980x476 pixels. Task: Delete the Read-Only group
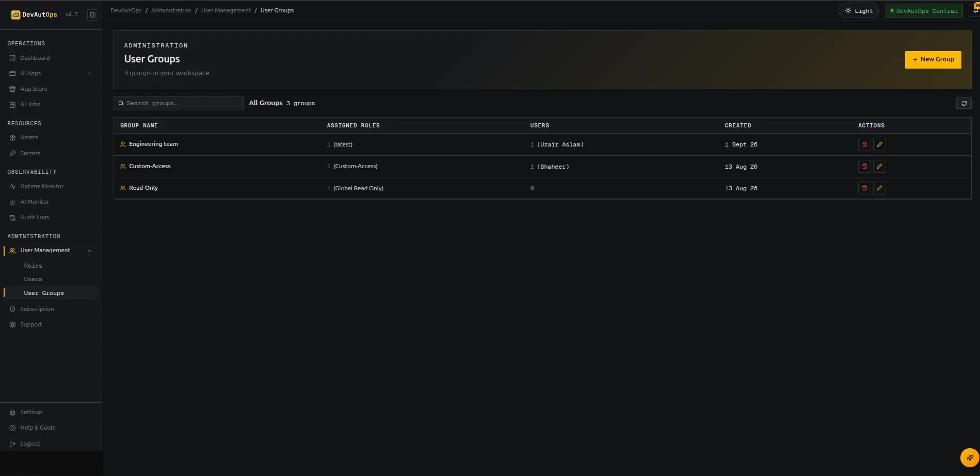point(864,188)
